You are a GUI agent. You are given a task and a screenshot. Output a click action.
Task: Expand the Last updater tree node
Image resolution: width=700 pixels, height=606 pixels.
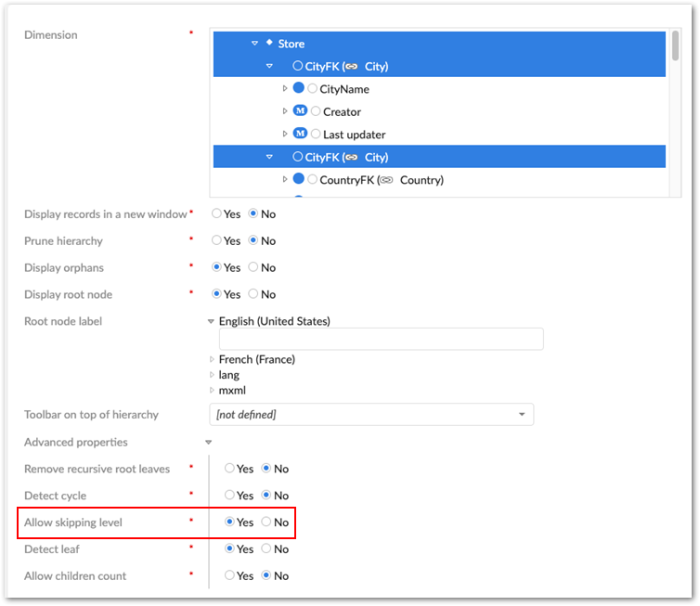pos(285,135)
